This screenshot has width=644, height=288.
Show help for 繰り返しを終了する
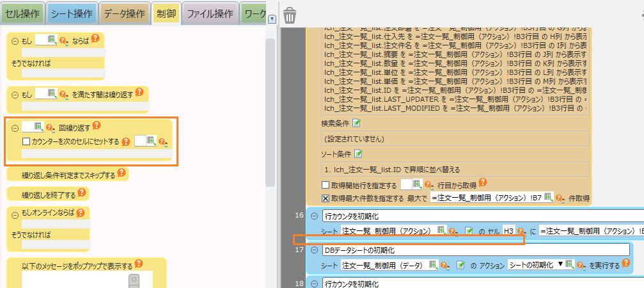(81, 192)
